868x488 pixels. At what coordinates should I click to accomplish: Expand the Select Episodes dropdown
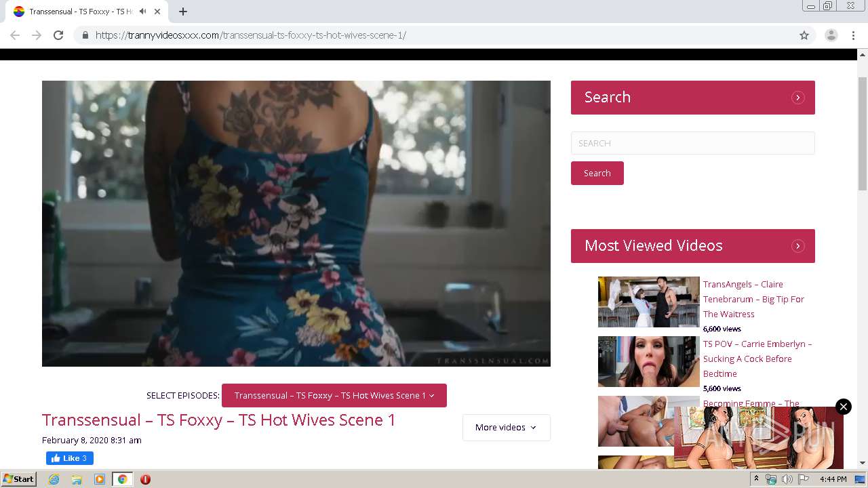pyautogui.click(x=334, y=395)
